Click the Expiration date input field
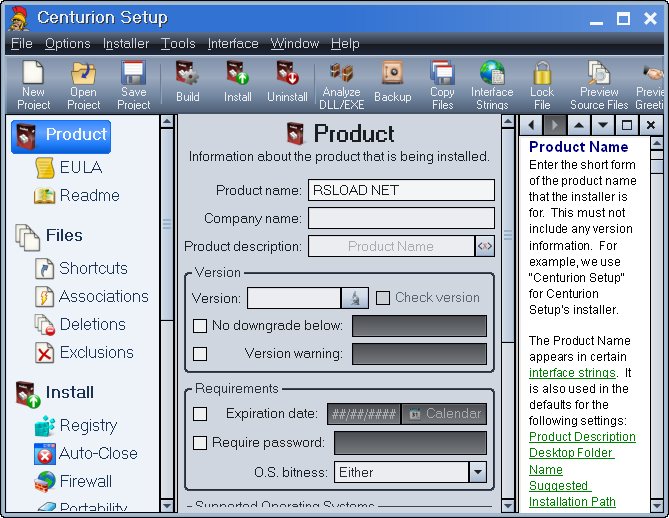 [x=364, y=414]
